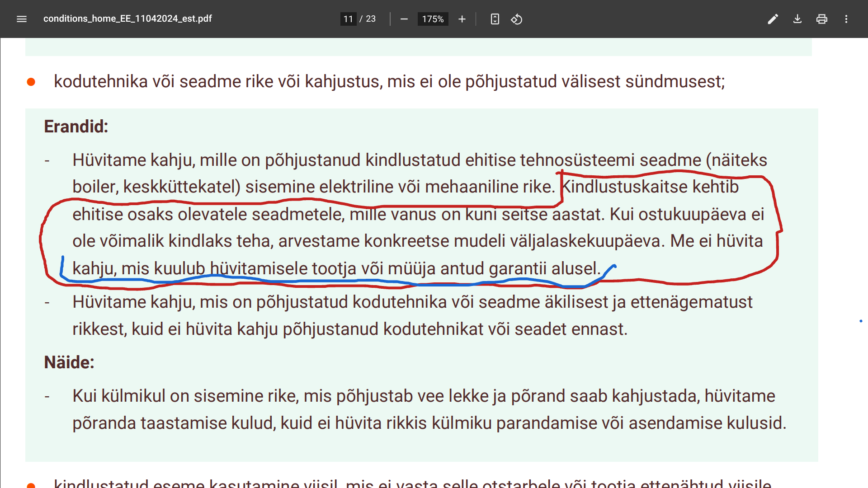Click the total page count 23
The image size is (868, 488).
click(371, 19)
